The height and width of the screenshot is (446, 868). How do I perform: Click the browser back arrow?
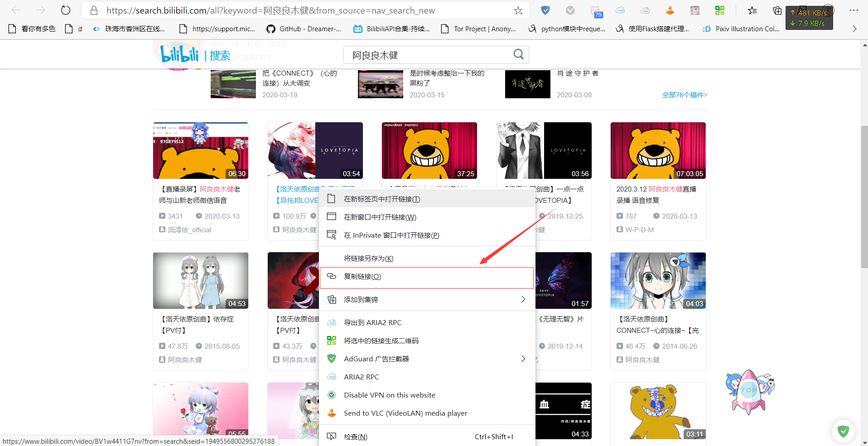click(x=16, y=10)
